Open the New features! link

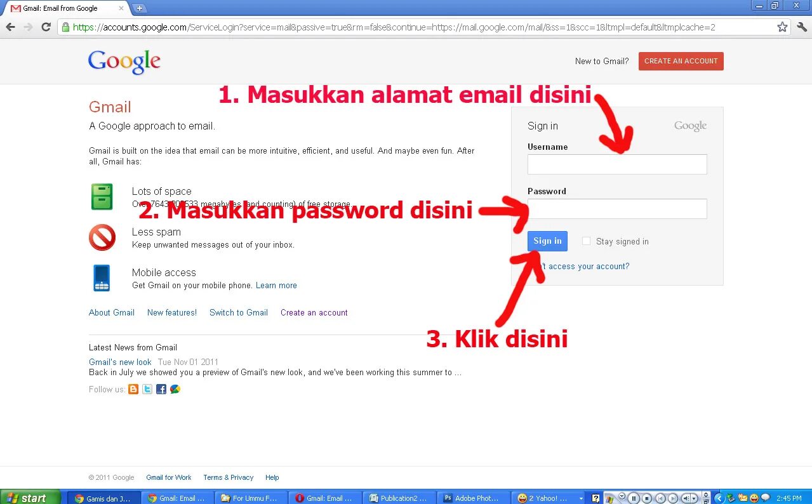pos(172,312)
